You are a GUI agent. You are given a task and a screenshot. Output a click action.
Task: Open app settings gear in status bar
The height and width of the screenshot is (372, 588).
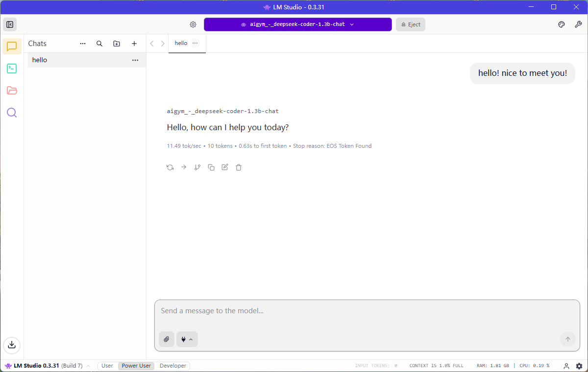pyautogui.click(x=579, y=366)
